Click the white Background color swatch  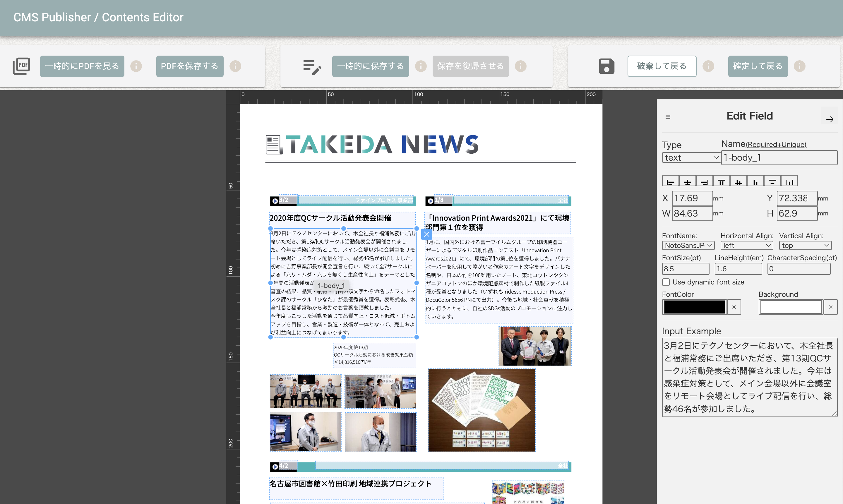[791, 307]
